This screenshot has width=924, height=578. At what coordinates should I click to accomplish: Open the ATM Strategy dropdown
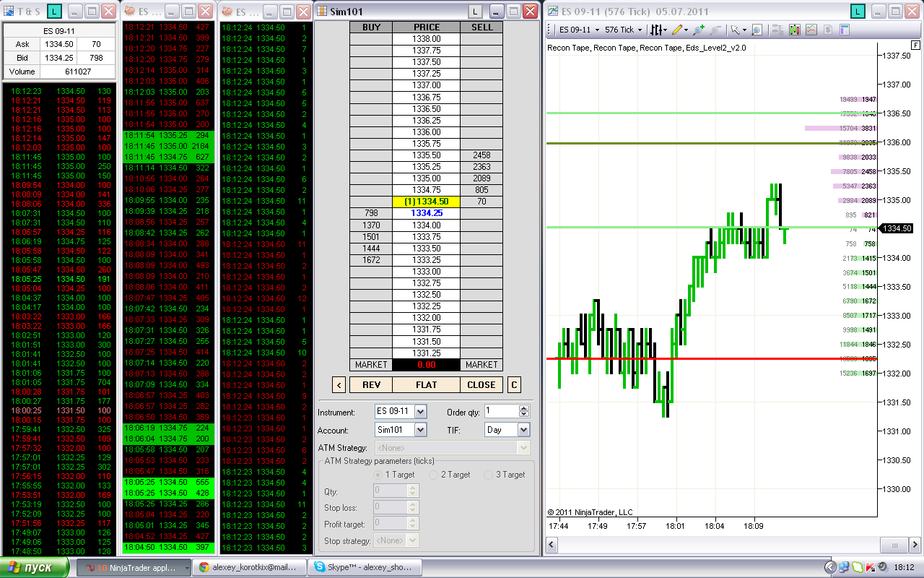point(452,447)
